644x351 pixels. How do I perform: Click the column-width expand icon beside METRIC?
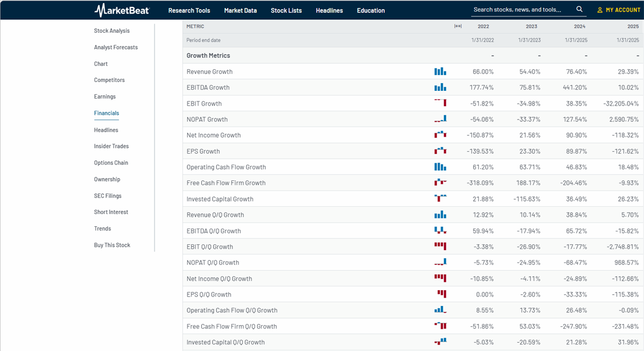[x=458, y=26]
